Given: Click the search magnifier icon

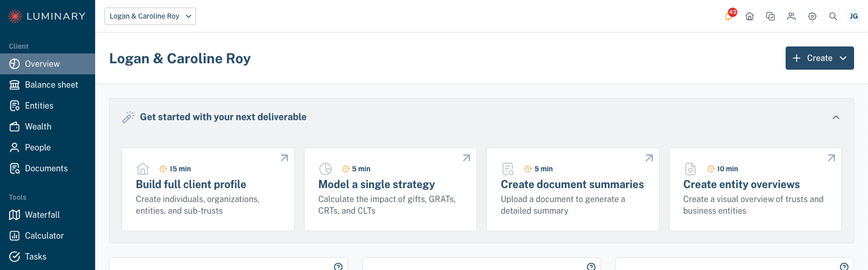Looking at the screenshot, I should [x=833, y=16].
